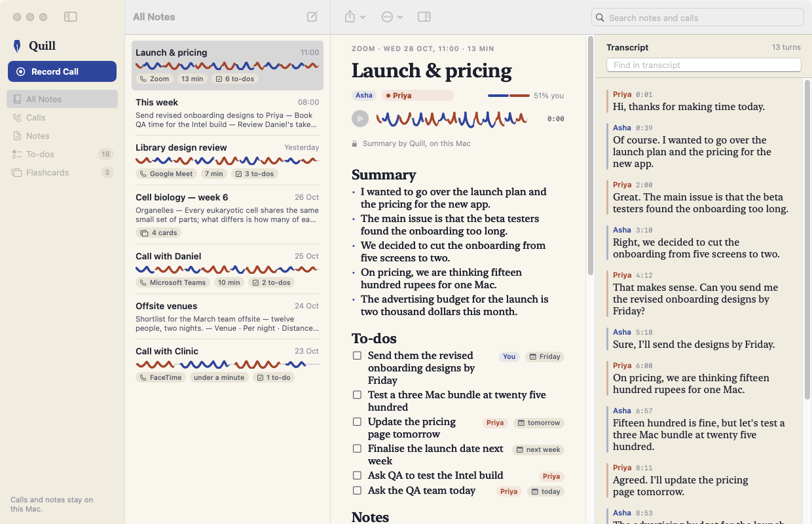Toggle the sidebar with the toolbar icon
Viewport: 812px width, 524px height.
click(71, 17)
